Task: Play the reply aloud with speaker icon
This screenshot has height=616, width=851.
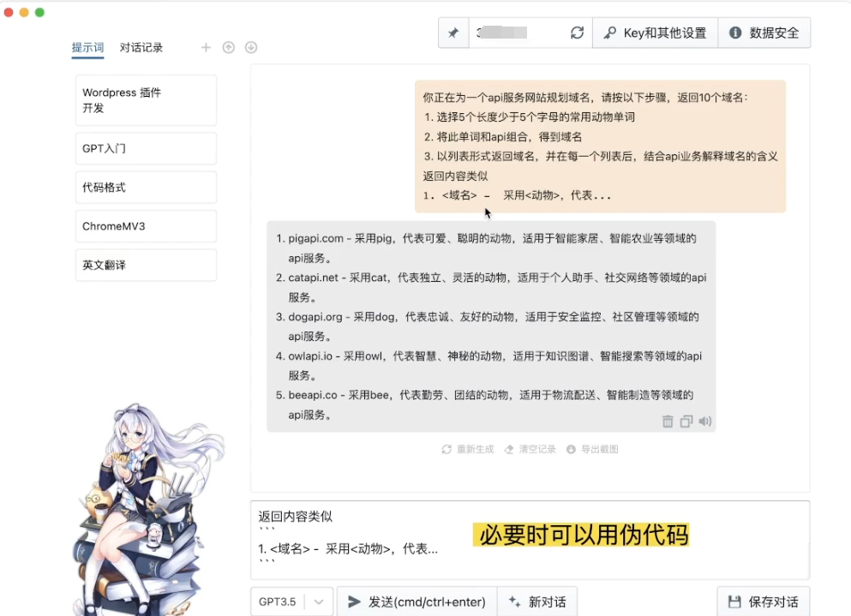Action: 705,422
